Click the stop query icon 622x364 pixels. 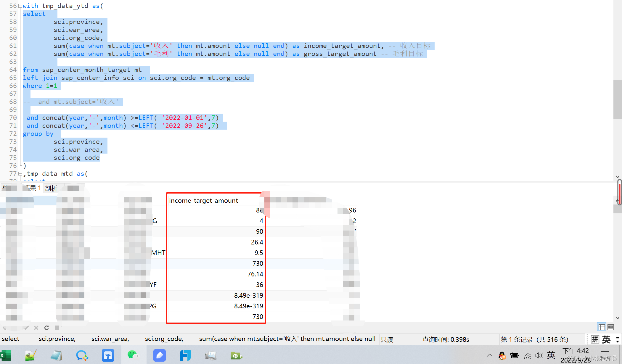tap(57, 328)
